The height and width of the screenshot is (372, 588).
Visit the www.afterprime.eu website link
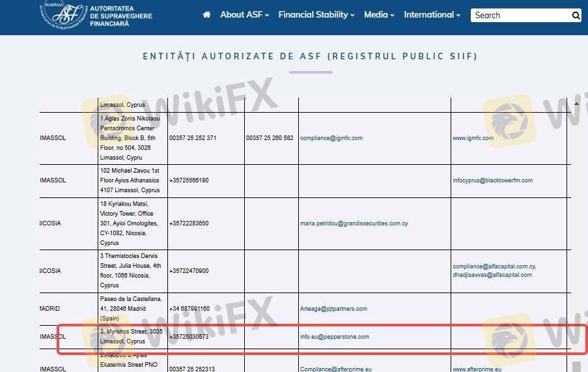(477, 369)
